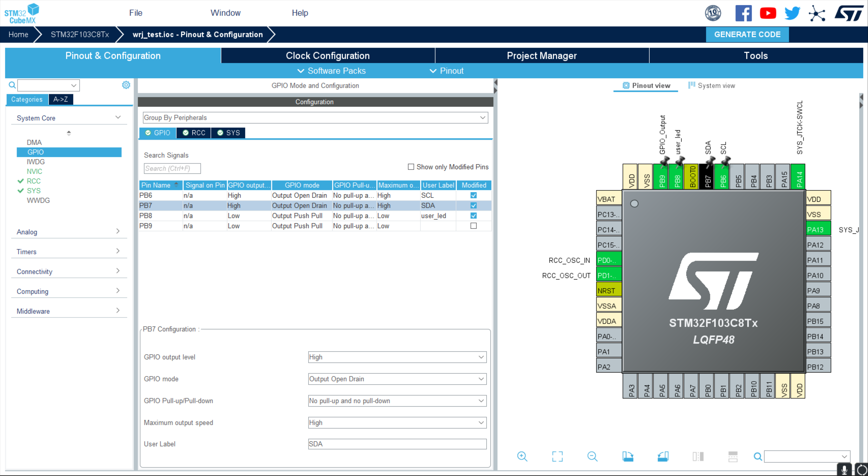Open the GPIO Pull-up/Pull-down dropdown

(x=397, y=400)
